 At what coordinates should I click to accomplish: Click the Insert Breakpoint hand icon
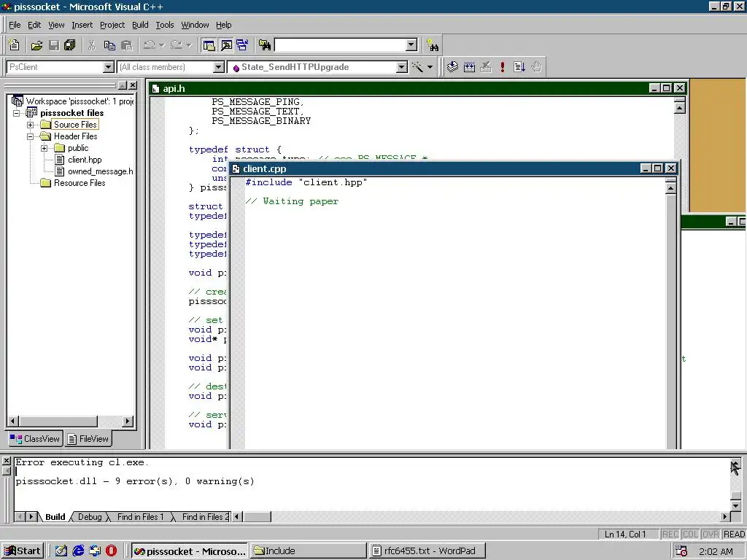click(x=536, y=67)
